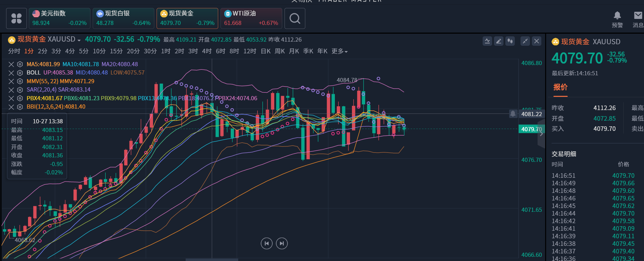Open the four-square grid menu icon
This screenshot has width=644, height=261.
point(17,19)
